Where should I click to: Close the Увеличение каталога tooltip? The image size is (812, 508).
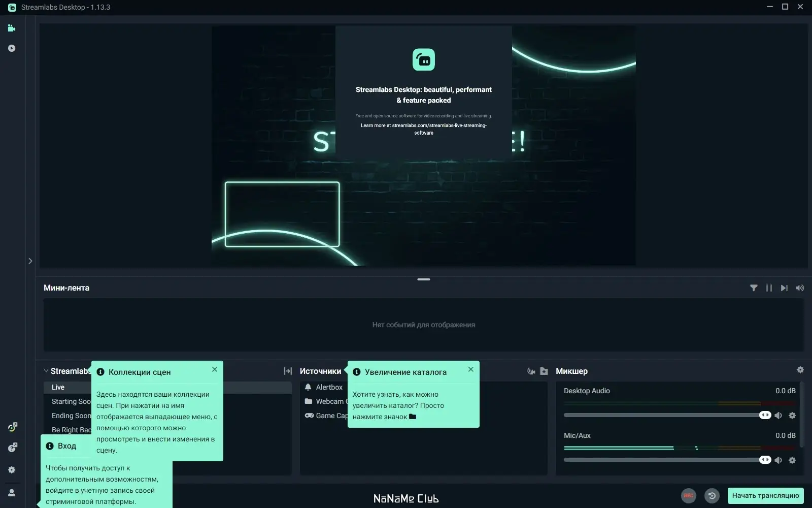point(471,369)
